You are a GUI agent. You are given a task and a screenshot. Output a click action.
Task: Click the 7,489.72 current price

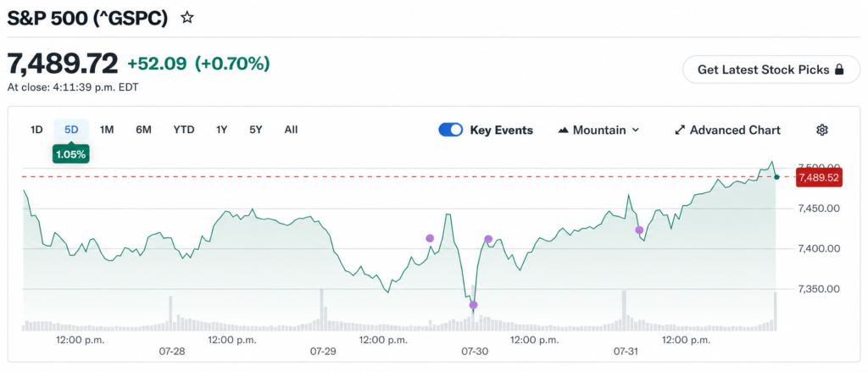click(63, 64)
